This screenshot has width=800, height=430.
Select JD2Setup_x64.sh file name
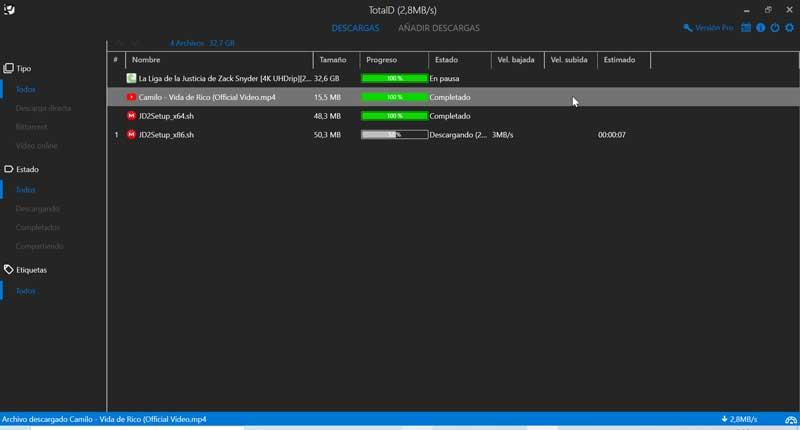166,116
